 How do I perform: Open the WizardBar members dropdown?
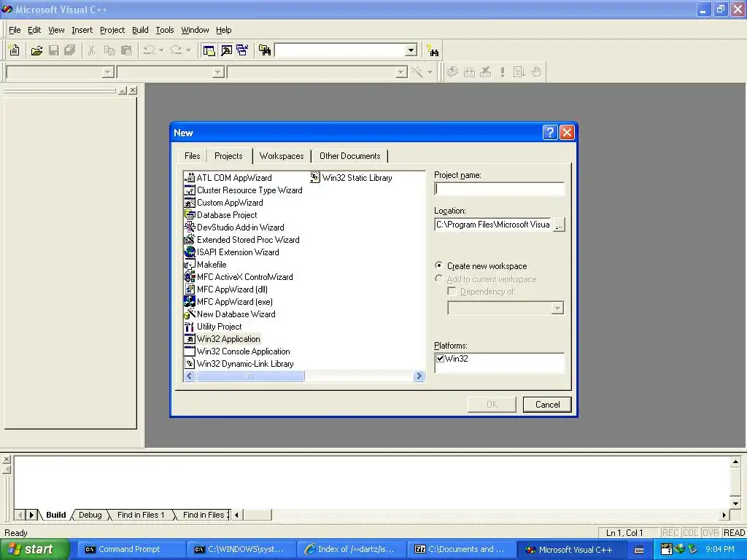(x=402, y=72)
